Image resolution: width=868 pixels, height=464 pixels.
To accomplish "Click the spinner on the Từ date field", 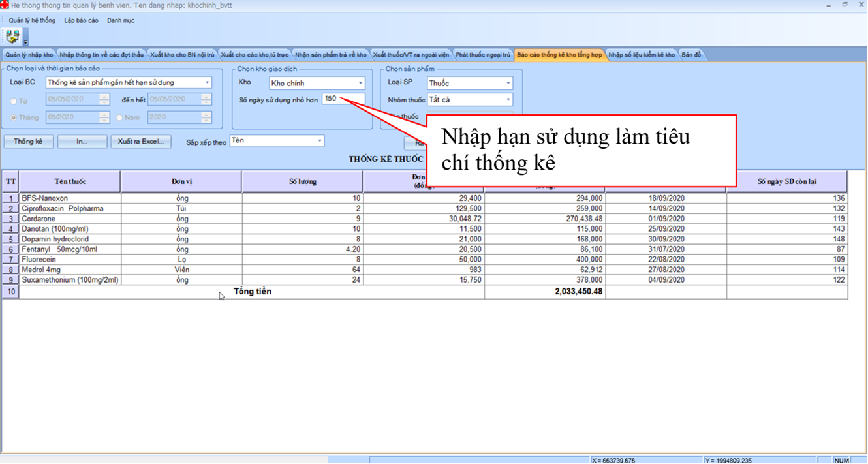I will pyautogui.click(x=104, y=99).
